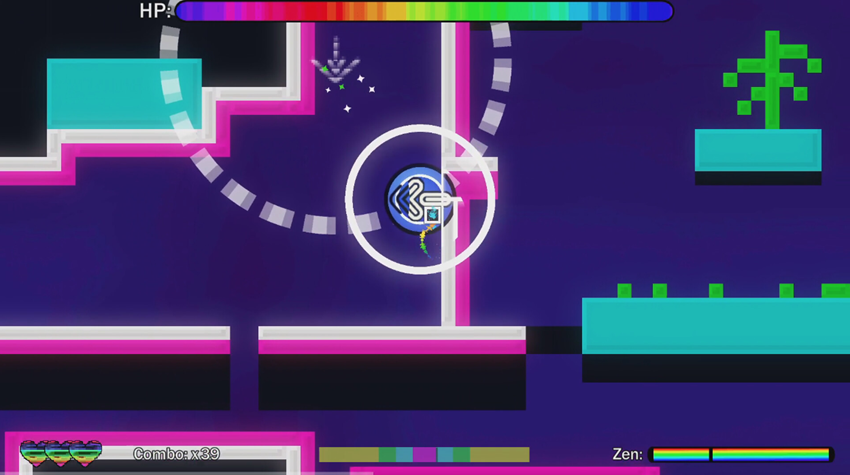Click the green pixel plant
This screenshot has width=850, height=475.
(772, 80)
